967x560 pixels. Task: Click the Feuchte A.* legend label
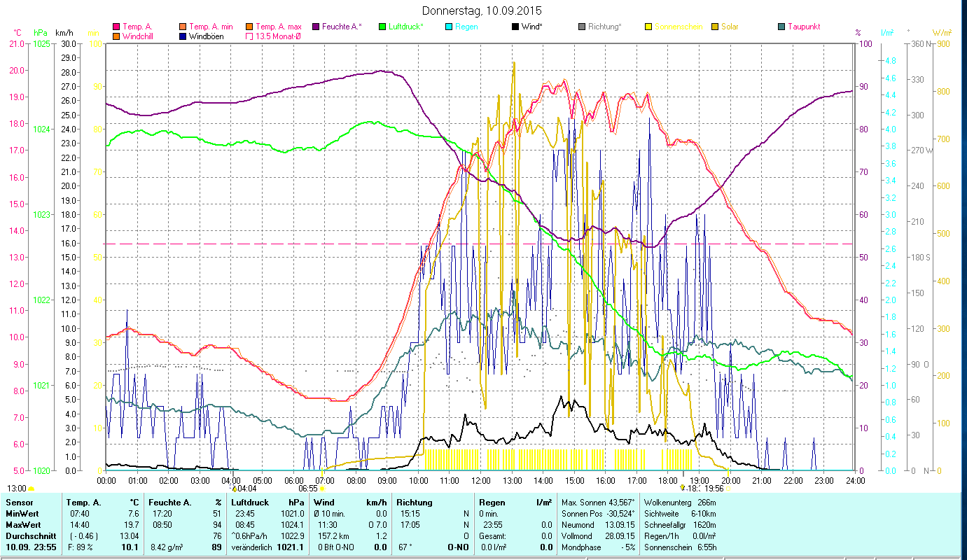[342, 27]
